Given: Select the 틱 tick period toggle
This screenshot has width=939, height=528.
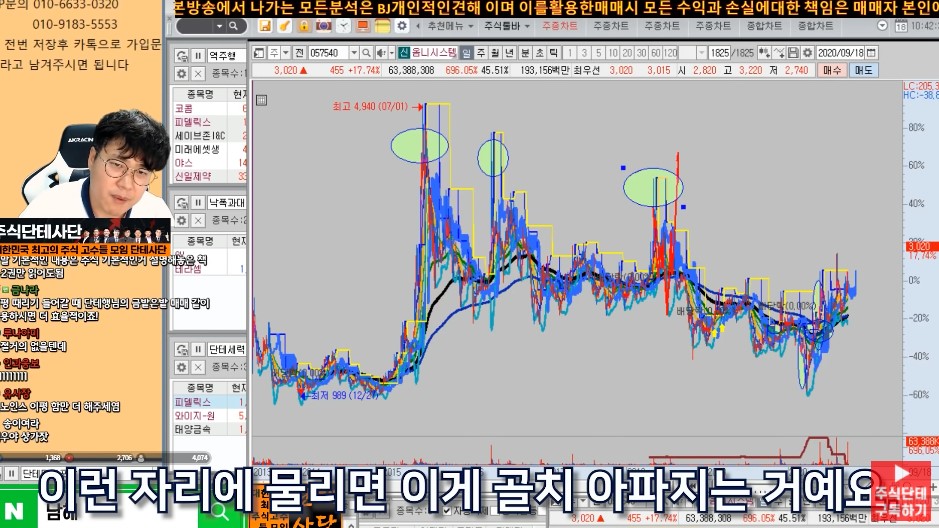Looking at the screenshot, I should (553, 53).
